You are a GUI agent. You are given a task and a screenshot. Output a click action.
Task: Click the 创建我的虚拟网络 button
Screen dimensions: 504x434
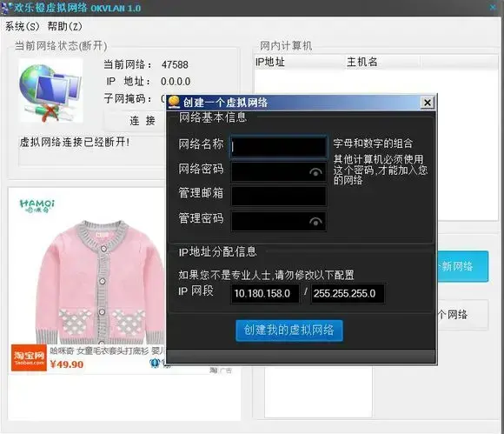289,331
